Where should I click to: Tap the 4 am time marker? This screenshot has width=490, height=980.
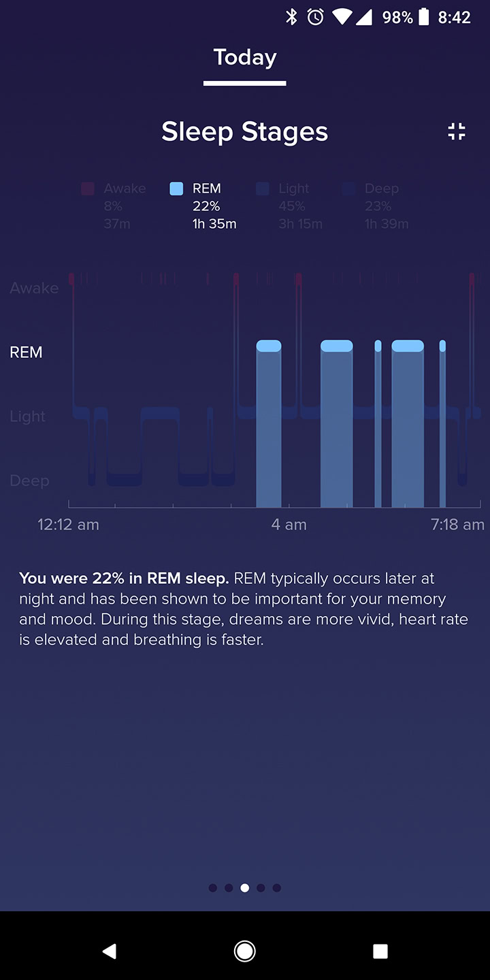pos(289,525)
